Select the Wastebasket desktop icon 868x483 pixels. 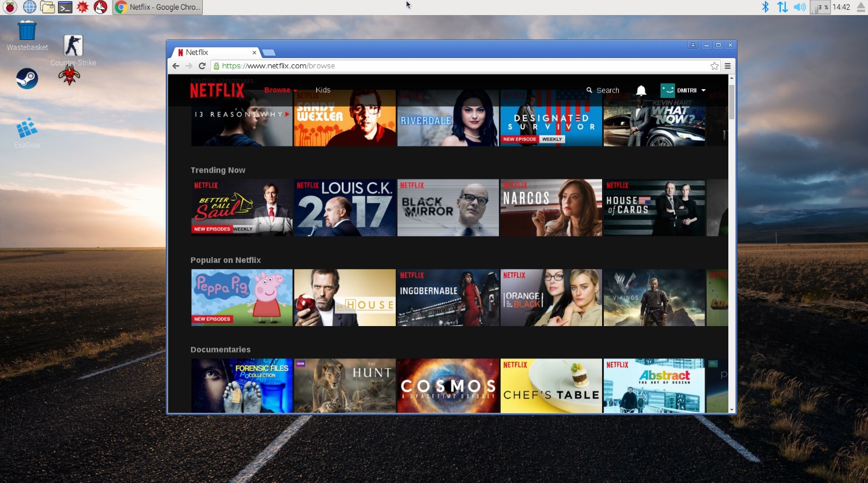27,35
